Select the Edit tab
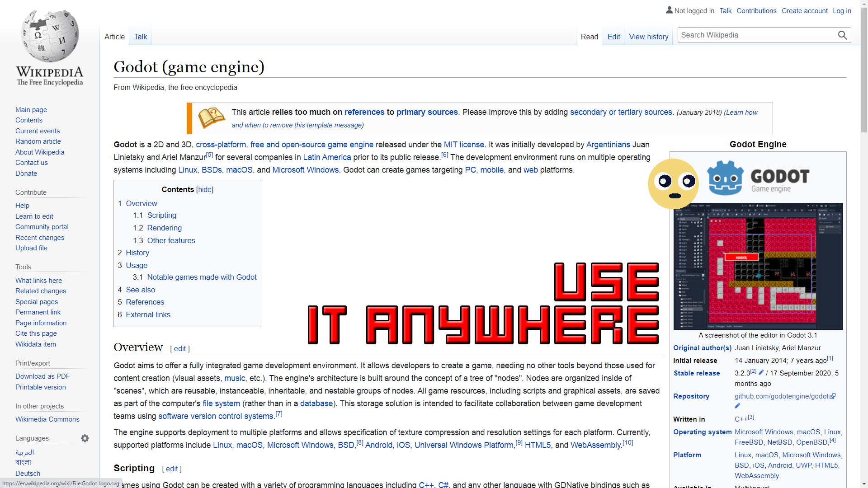The width and height of the screenshot is (868, 488). [x=613, y=37]
